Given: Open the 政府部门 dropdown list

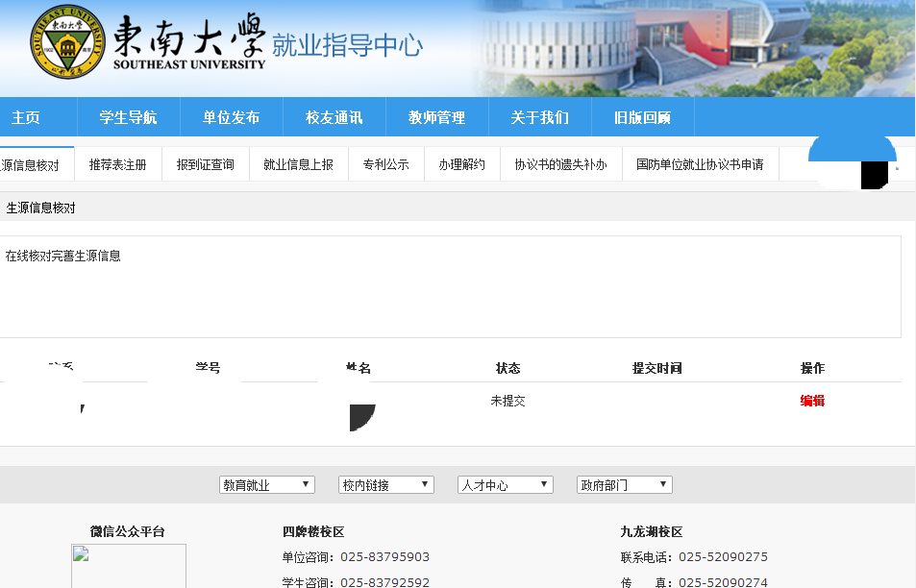Looking at the screenshot, I should click(x=624, y=485).
